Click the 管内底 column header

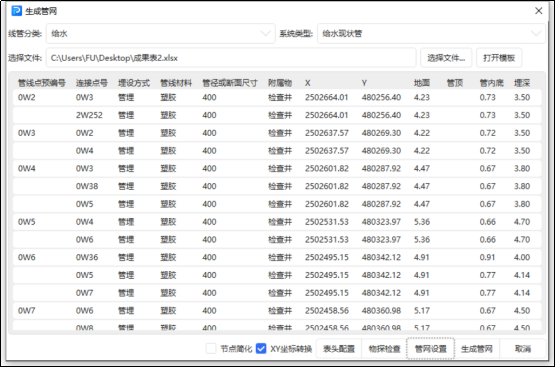[492, 83]
